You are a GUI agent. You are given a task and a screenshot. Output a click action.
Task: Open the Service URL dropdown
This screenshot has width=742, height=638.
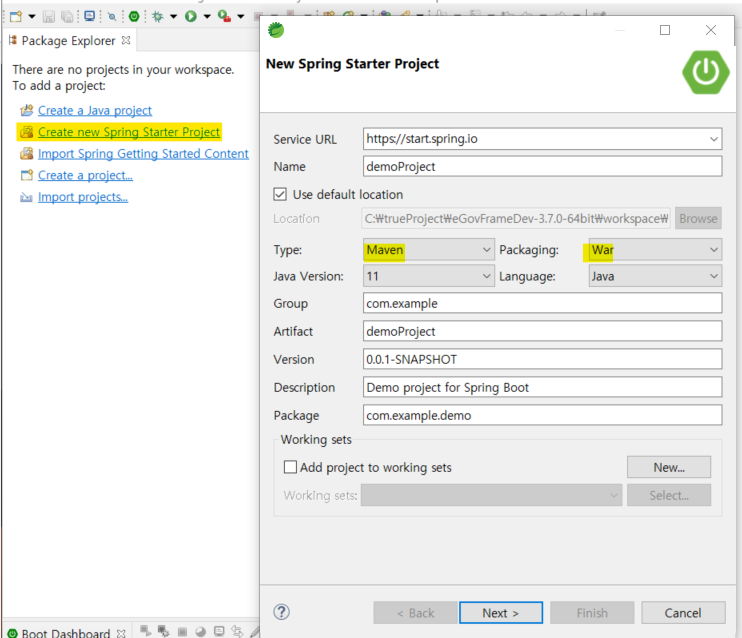[x=714, y=139]
